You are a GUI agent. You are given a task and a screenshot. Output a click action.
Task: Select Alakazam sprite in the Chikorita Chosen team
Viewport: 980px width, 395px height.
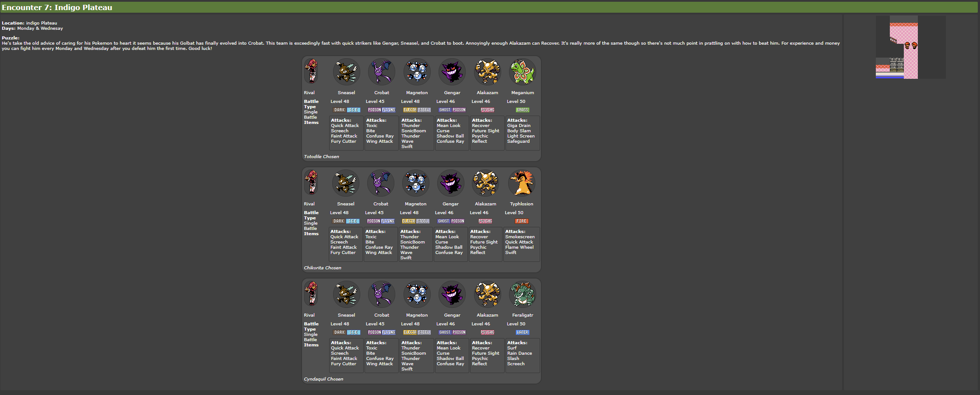click(x=485, y=183)
